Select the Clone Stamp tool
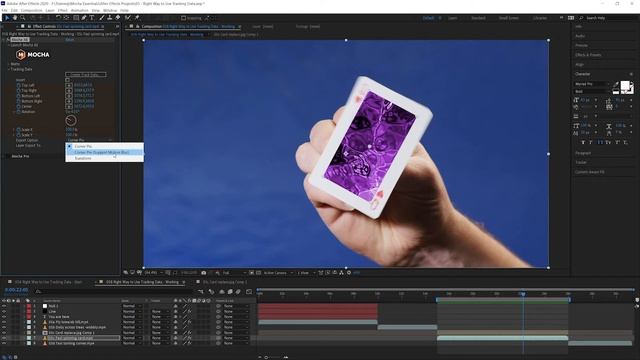640x360 pixels. 109,18
